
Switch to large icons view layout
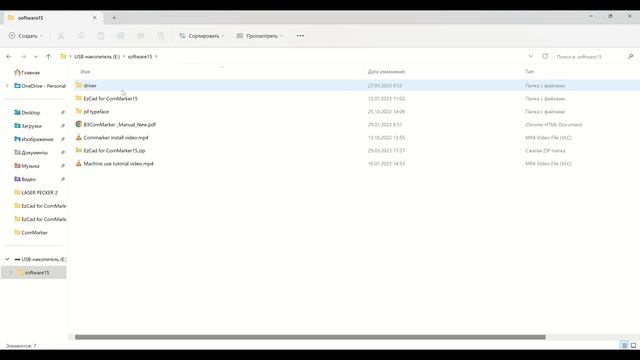pos(633,345)
